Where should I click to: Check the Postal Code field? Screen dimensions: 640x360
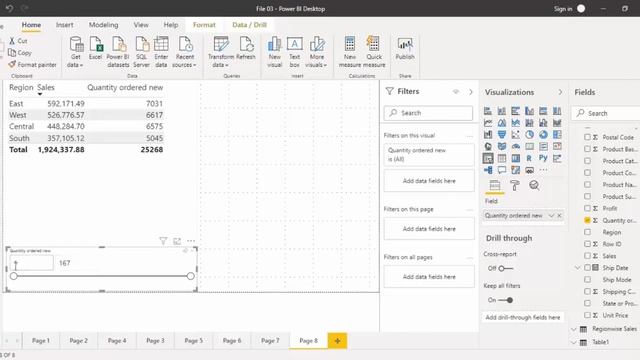click(587, 137)
